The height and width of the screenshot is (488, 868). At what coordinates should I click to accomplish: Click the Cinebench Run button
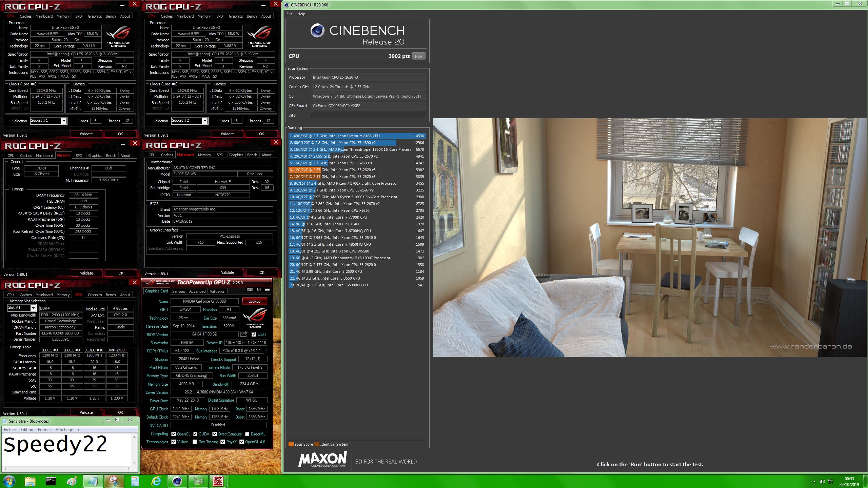pyautogui.click(x=418, y=56)
